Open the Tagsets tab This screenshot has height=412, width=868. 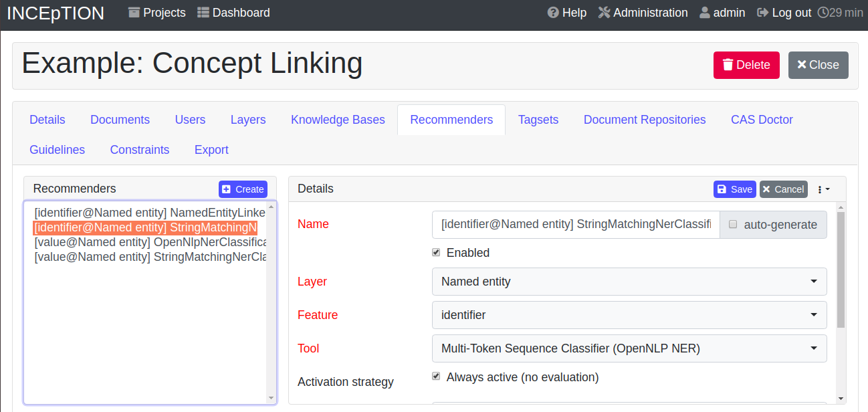[x=538, y=119]
